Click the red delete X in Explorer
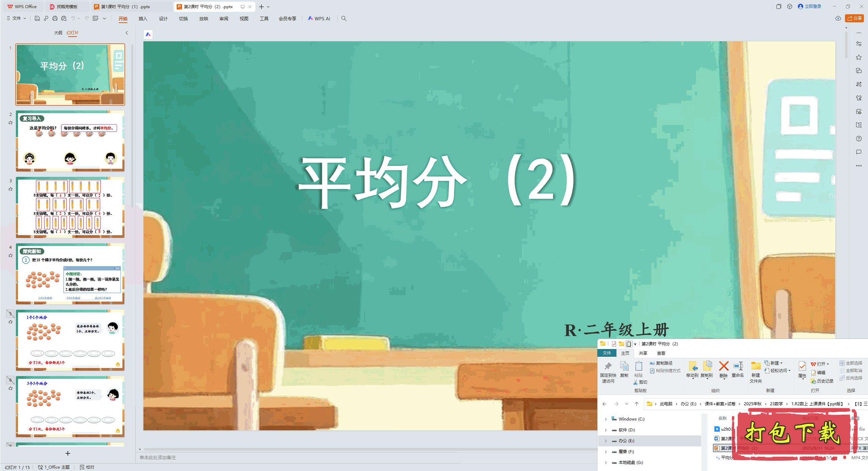This screenshot has width=868, height=471. 724,366
